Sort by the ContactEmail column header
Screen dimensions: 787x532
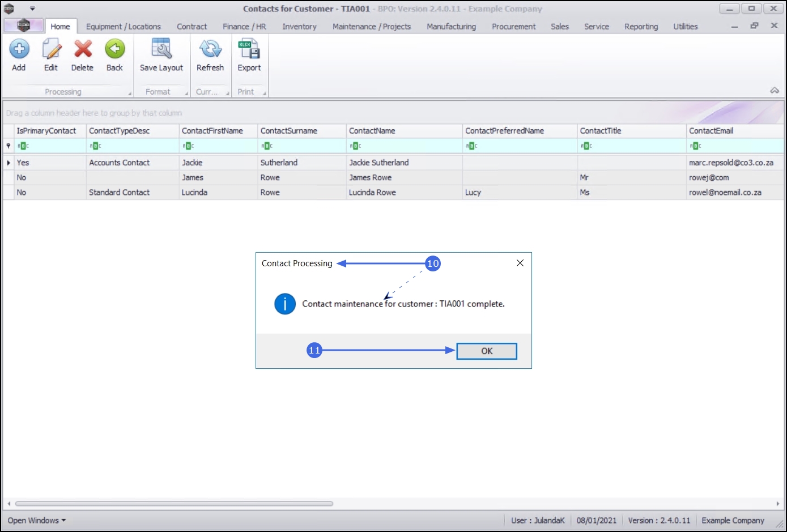[x=735, y=131]
